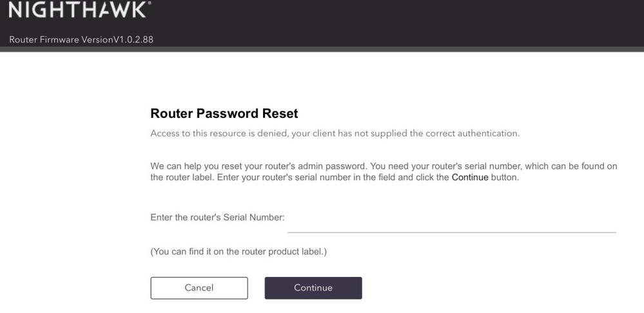Click the Router Password Reset heading

(x=224, y=114)
